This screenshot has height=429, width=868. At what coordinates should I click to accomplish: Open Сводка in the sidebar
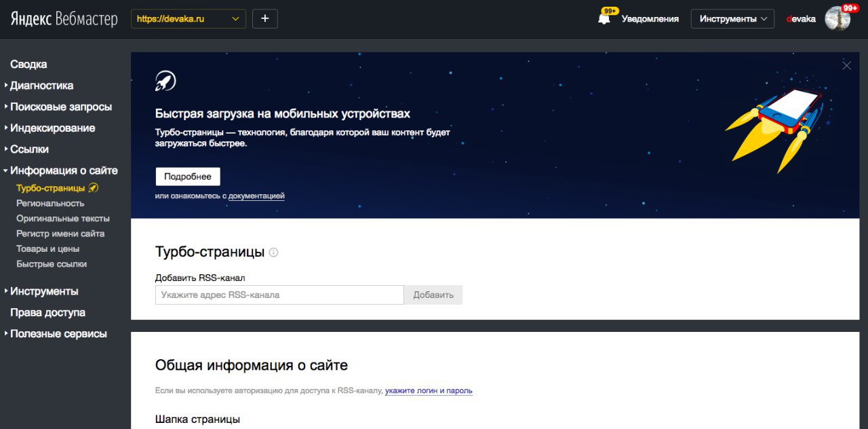(28, 64)
